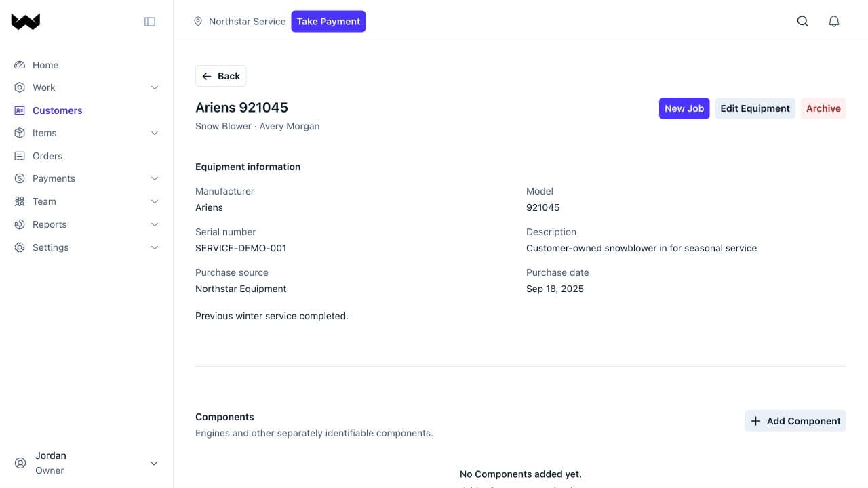
Task: Click the Orders list icon
Action: coord(20,156)
